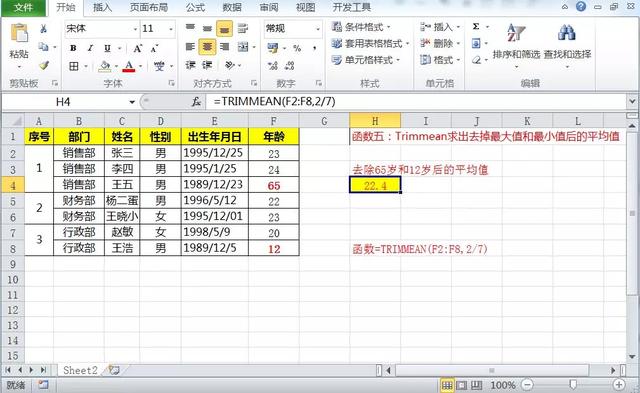Click the accounting currency format icon

tap(273, 48)
